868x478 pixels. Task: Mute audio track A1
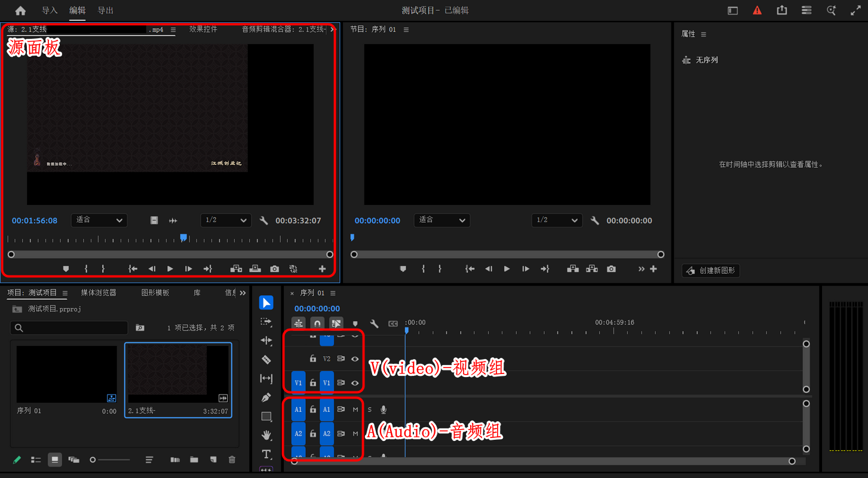pyautogui.click(x=355, y=409)
